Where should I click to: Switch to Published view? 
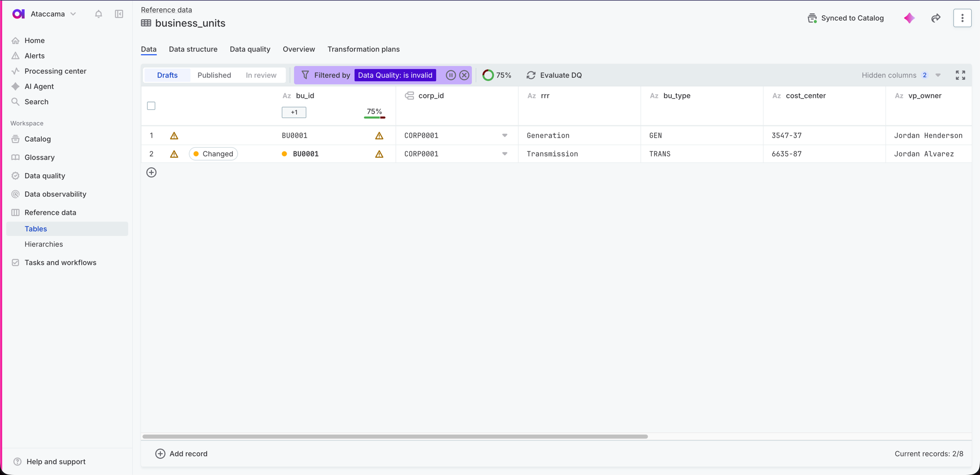click(214, 75)
